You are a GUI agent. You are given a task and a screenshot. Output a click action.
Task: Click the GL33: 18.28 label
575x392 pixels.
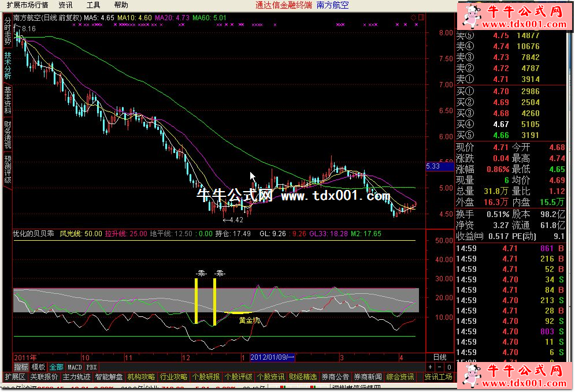pyautogui.click(x=328, y=233)
